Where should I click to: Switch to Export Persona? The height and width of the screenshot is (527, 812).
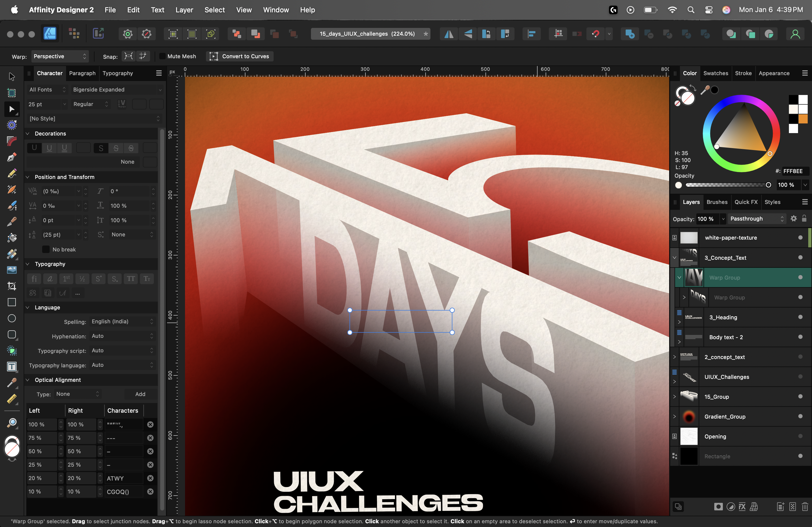pyautogui.click(x=98, y=34)
